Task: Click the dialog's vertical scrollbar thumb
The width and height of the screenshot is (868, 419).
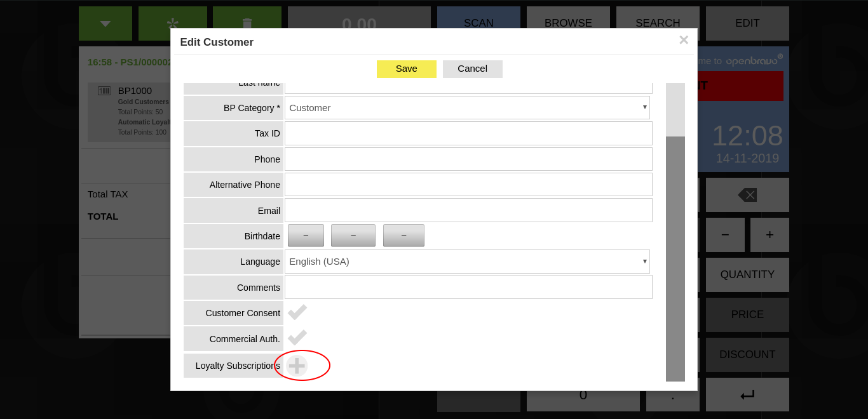Action: pyautogui.click(x=675, y=259)
